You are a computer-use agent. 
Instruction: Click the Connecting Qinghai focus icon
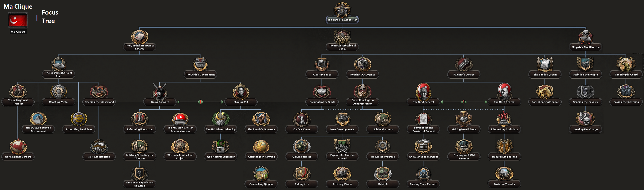tap(261, 174)
